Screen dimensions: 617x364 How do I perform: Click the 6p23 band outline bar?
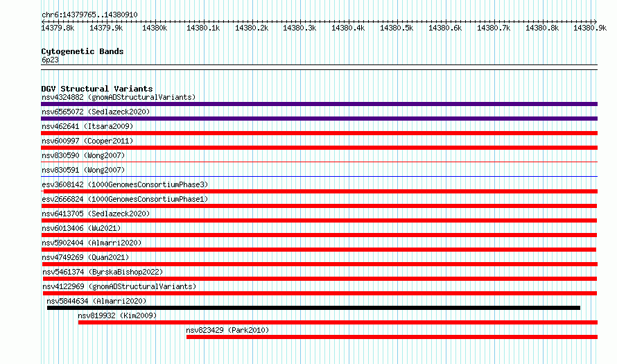click(319, 67)
